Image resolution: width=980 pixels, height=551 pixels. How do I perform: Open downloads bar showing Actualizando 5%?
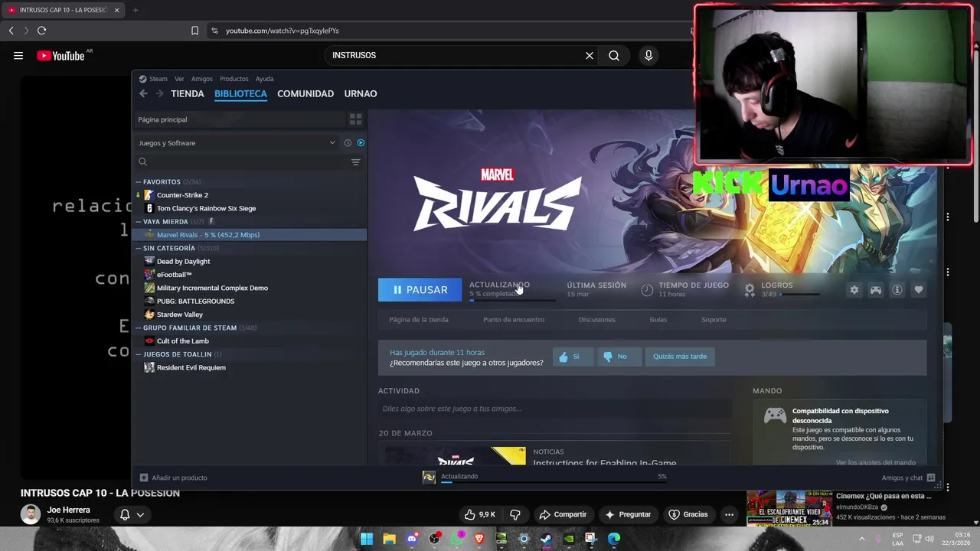point(545,478)
